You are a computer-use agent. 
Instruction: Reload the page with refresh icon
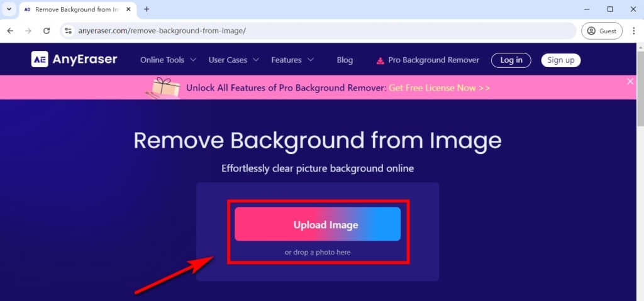(47, 31)
